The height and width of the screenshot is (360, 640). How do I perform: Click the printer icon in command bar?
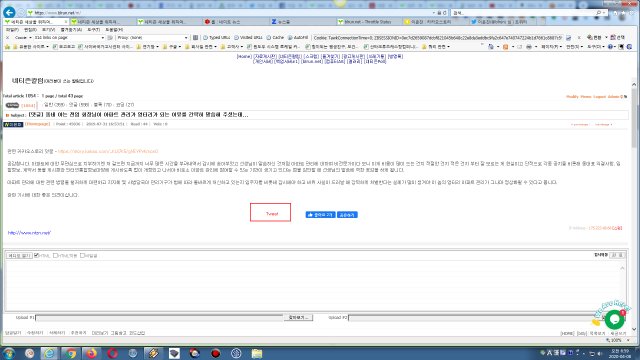pyautogui.click(x=529, y=47)
